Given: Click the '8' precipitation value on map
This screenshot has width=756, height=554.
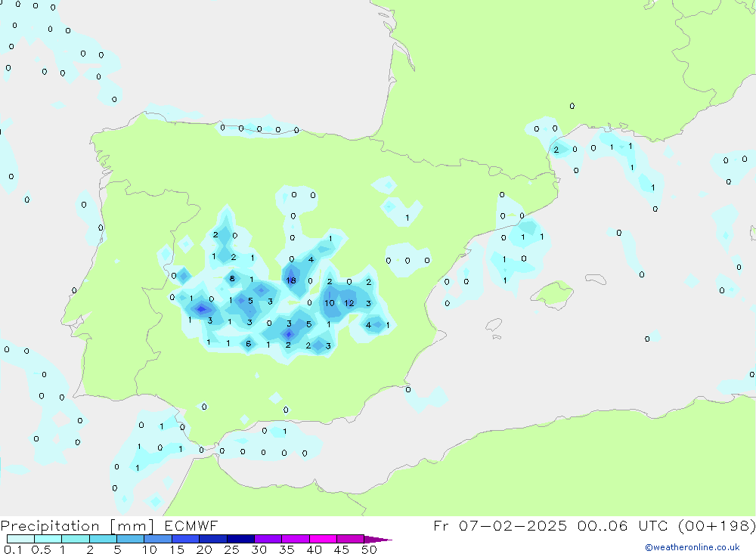Looking at the screenshot, I should click(232, 278).
